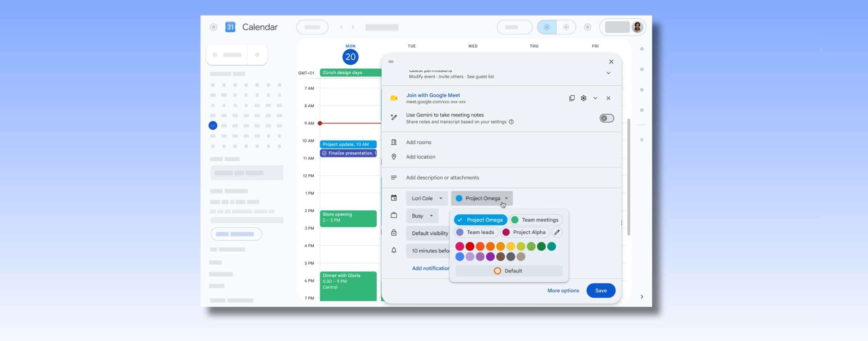868x341 pixels.
Task: Click Add rooms
Action: (x=418, y=142)
